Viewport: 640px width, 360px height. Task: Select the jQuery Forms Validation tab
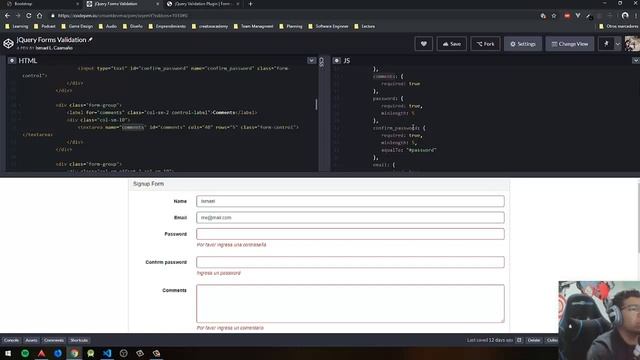[x=122, y=4]
